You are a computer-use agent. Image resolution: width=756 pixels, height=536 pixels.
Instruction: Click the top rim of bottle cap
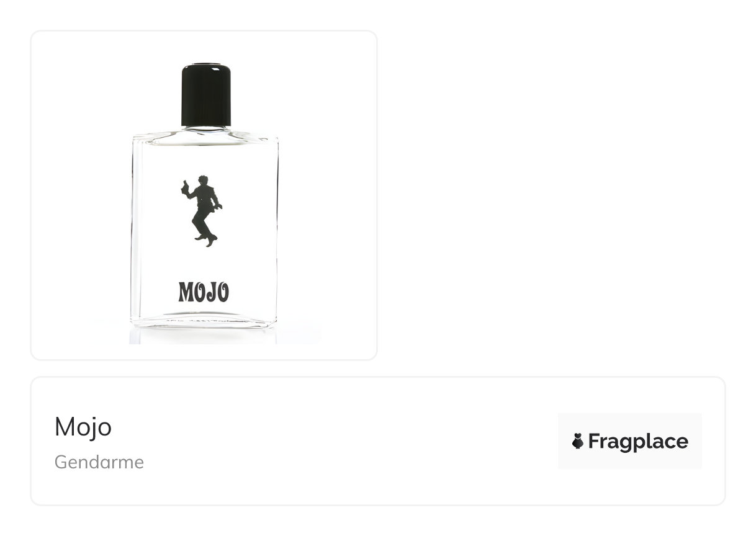pyautogui.click(x=206, y=65)
